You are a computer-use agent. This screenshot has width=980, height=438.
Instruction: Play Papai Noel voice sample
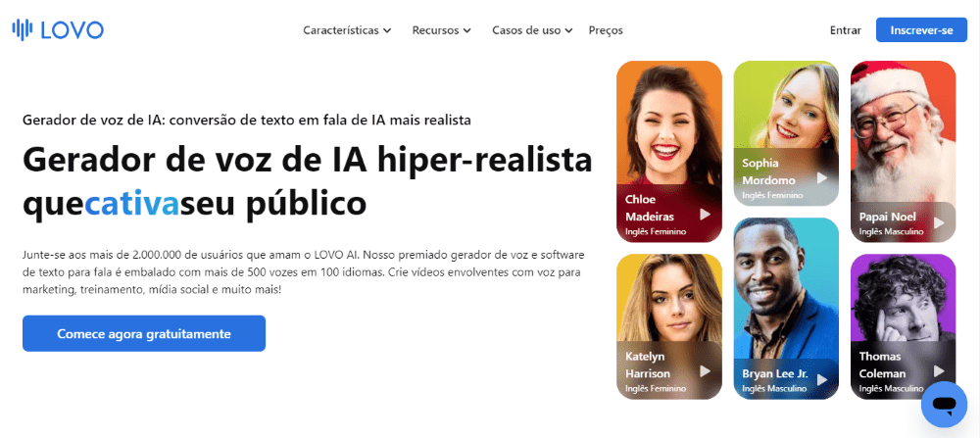pyautogui.click(x=939, y=222)
